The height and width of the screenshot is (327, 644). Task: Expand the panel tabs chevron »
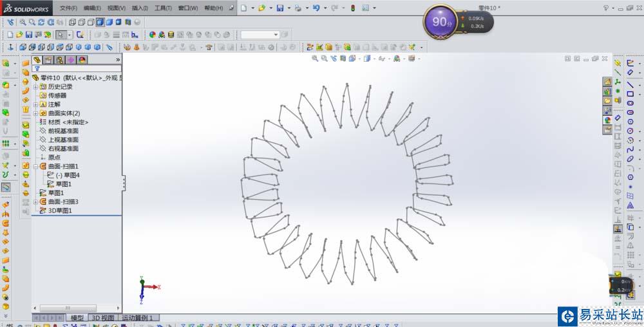click(118, 59)
